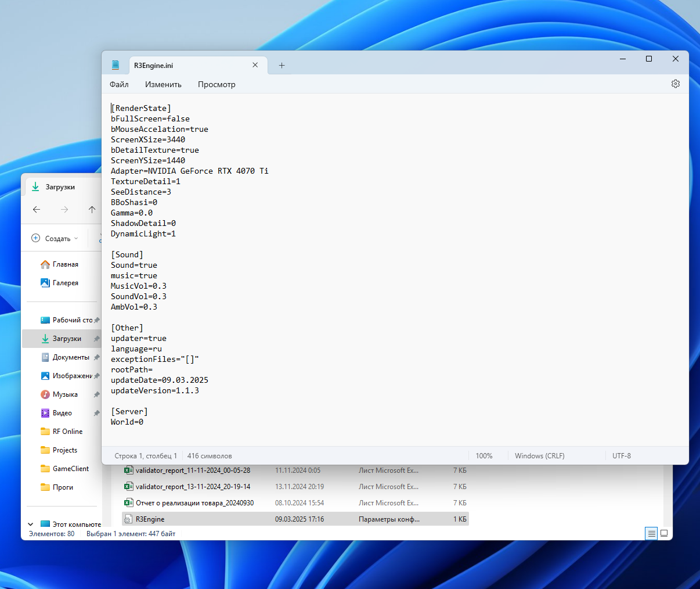Open the Музыка folder in sidebar

(65, 394)
